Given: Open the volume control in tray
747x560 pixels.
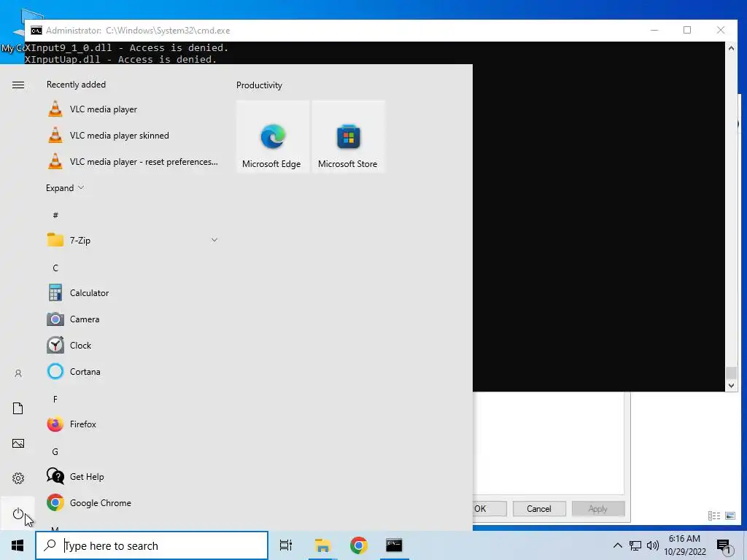Looking at the screenshot, I should tap(653, 545).
